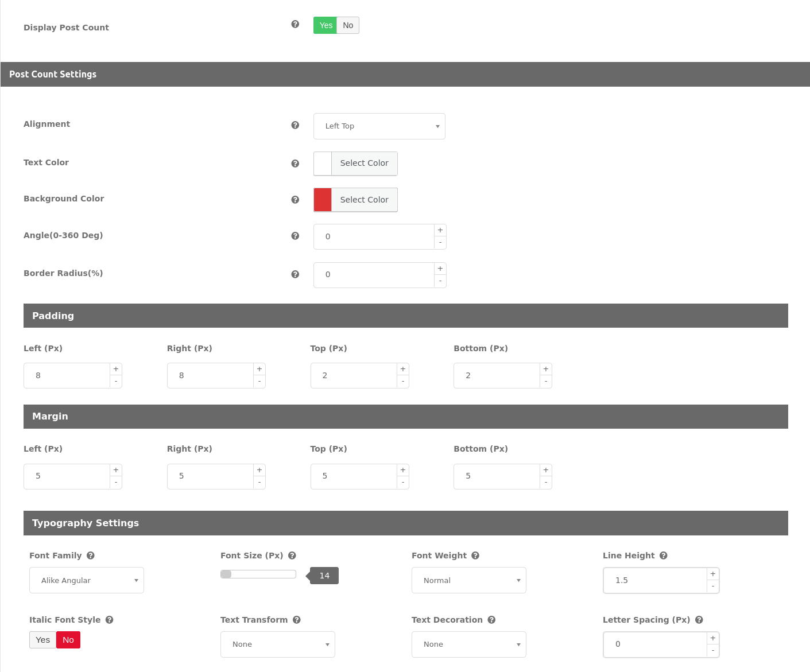Increase Angle value with plus stepper
This screenshot has width=810, height=672.
[x=440, y=230]
